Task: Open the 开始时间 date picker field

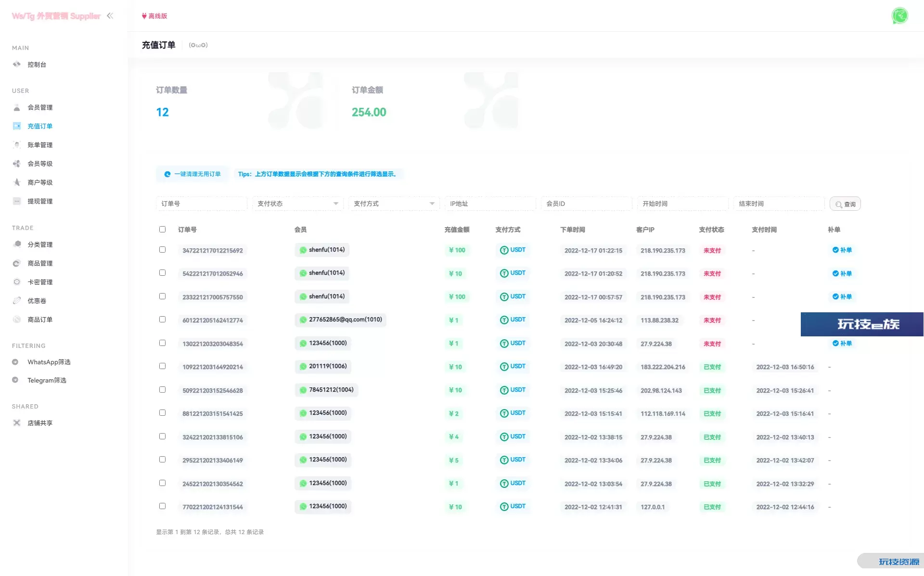Action: click(682, 204)
